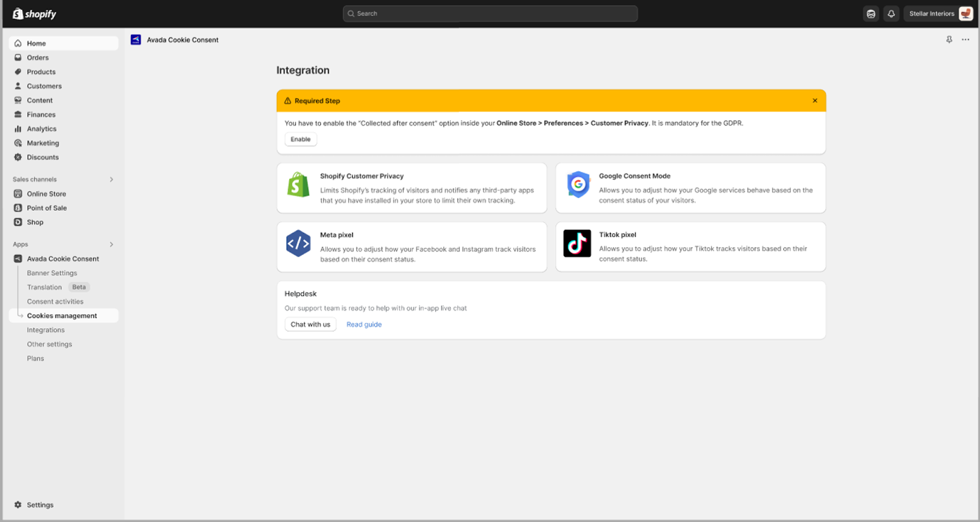Select Cookies management menu item
Screen dimensions: 980x522
(x=64, y=316)
